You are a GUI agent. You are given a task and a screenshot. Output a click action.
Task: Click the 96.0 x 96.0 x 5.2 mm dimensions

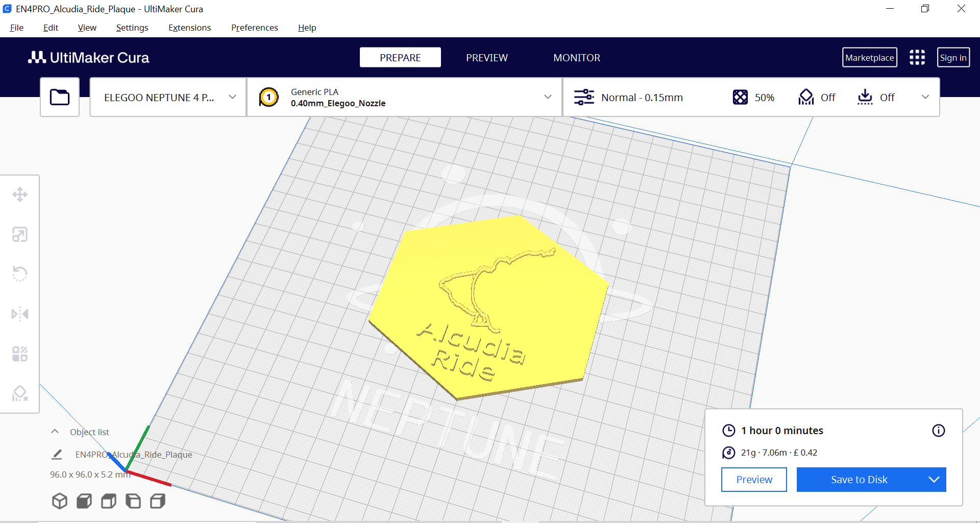[90, 474]
